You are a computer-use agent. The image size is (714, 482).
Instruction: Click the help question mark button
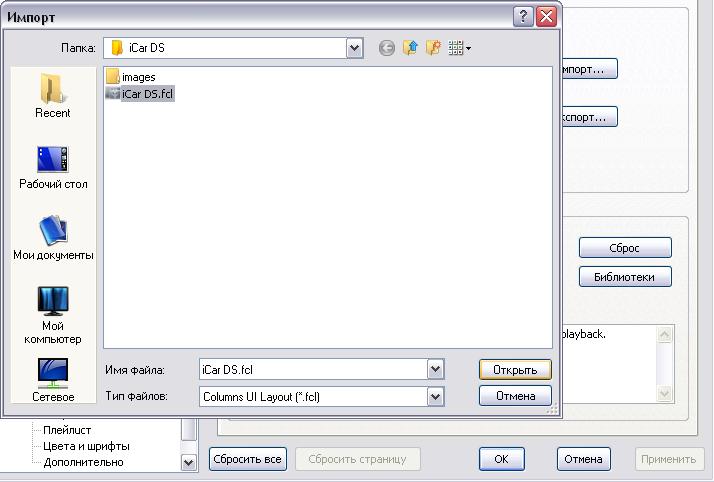pyautogui.click(x=523, y=17)
